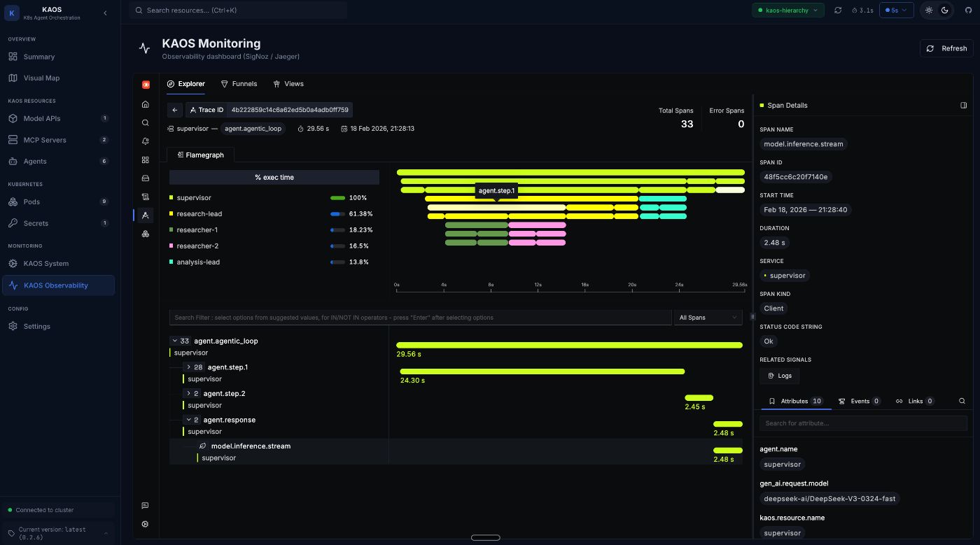Open the magnifier search icon in explorer strip
The image size is (980, 545).
pyautogui.click(x=145, y=122)
